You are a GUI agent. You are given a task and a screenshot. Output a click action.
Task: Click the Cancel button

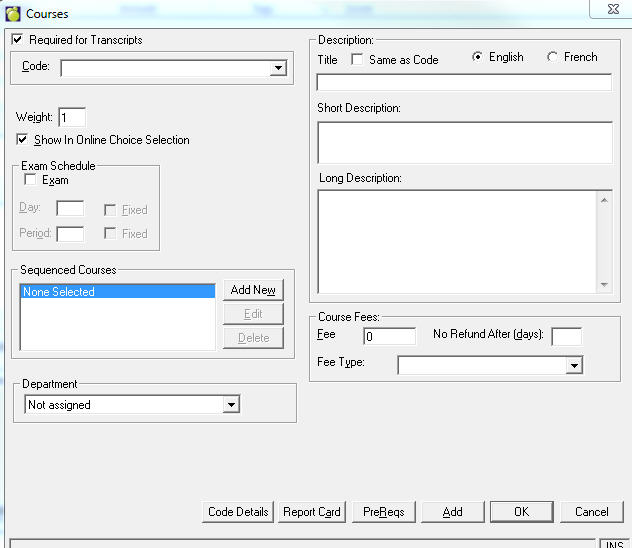click(591, 512)
